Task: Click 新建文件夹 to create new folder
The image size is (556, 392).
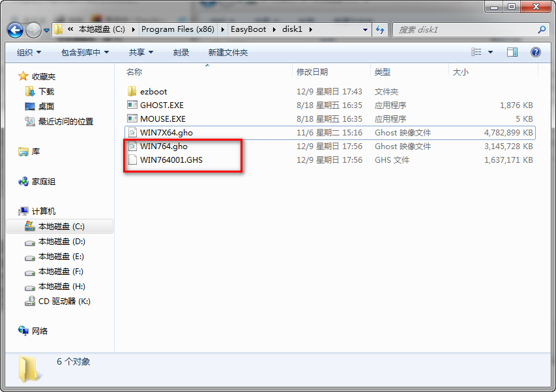Action: coord(227,51)
